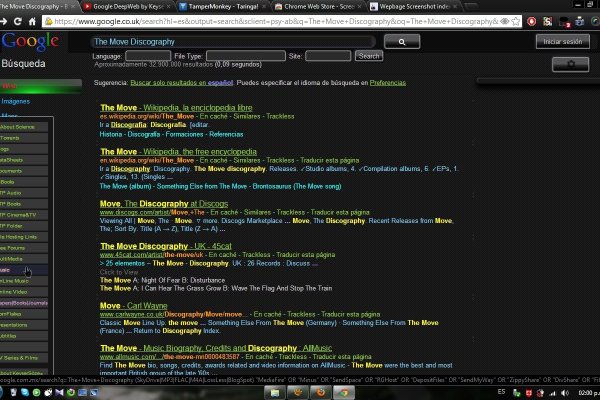The width and height of the screenshot is (600, 400).
Task: Open the Preferencias link
Action: (388, 83)
